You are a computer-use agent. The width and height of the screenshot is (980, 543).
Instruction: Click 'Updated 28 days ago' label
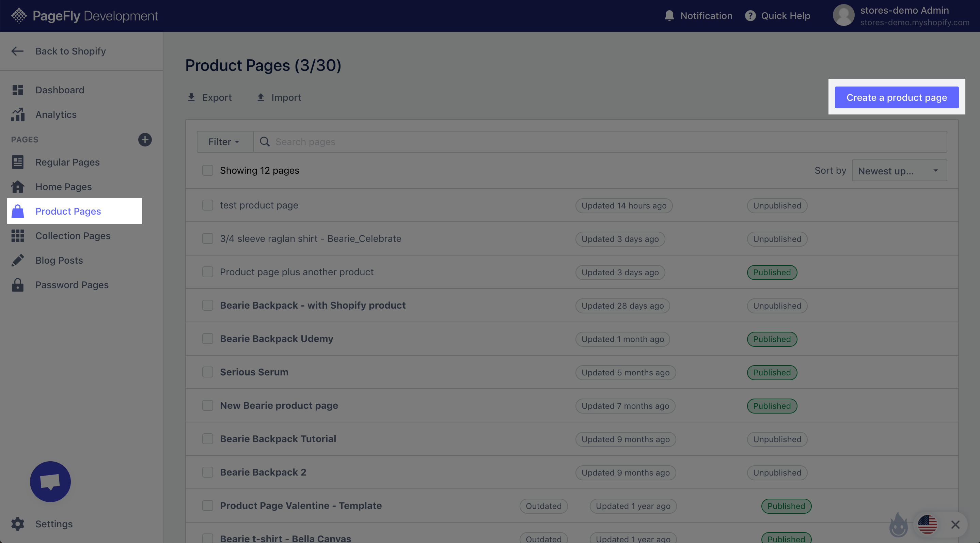(x=622, y=306)
